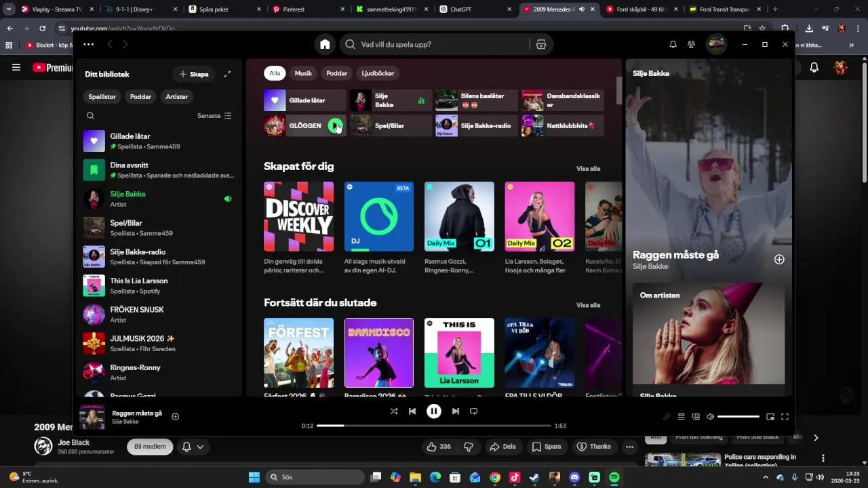The height and width of the screenshot is (488, 868).
Task: Like the YouTube video with 336 likes
Action: tap(439, 447)
